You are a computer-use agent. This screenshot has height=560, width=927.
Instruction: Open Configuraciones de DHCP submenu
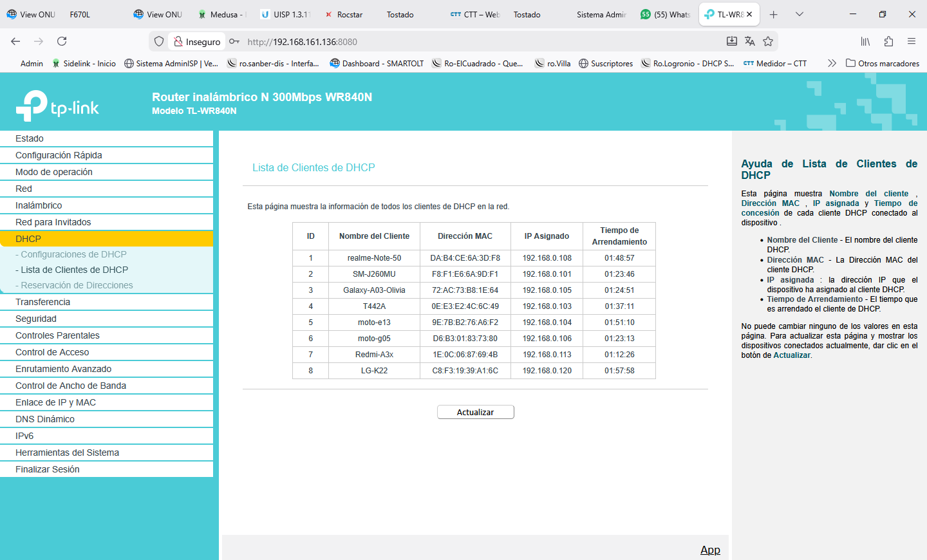coord(73,254)
